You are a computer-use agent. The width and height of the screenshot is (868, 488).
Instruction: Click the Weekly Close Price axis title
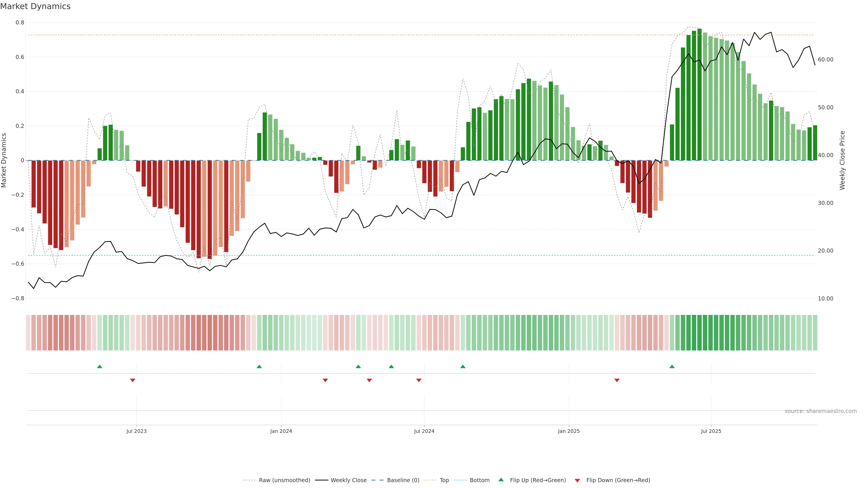pyautogui.click(x=842, y=160)
